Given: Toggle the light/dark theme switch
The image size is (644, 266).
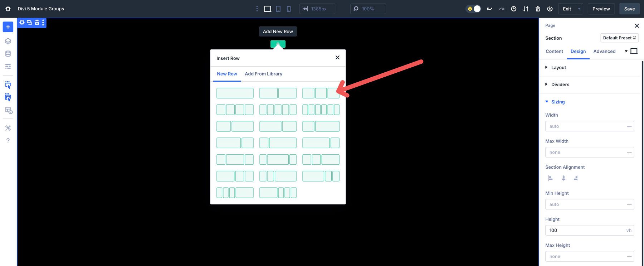Looking at the screenshot, I should (x=473, y=9).
